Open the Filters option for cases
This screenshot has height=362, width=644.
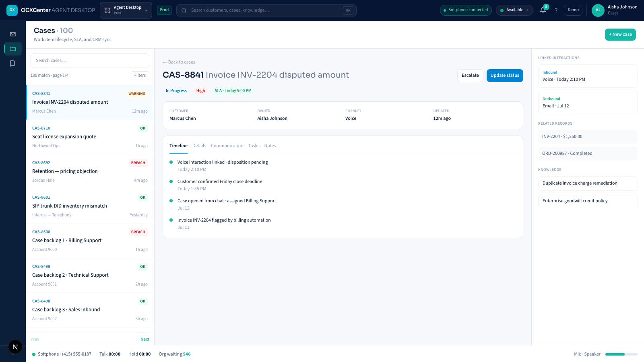(x=140, y=76)
